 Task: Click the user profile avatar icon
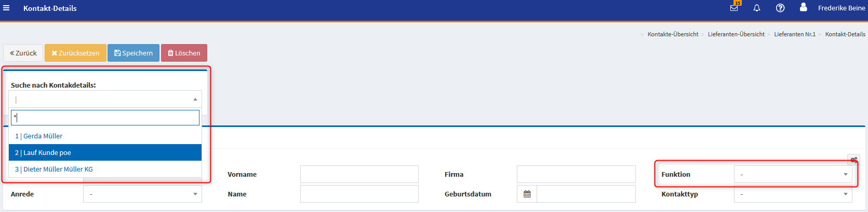click(803, 7)
